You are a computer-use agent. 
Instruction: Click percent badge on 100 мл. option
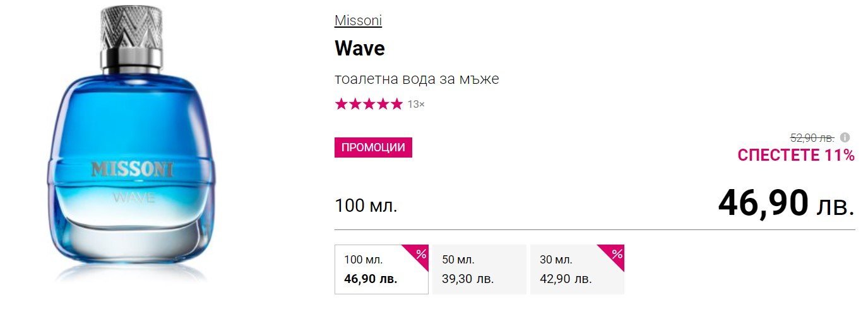tap(421, 255)
